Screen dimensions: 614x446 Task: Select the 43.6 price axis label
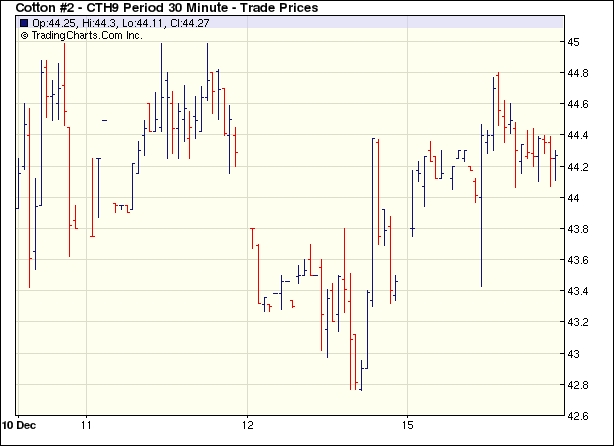click(579, 260)
